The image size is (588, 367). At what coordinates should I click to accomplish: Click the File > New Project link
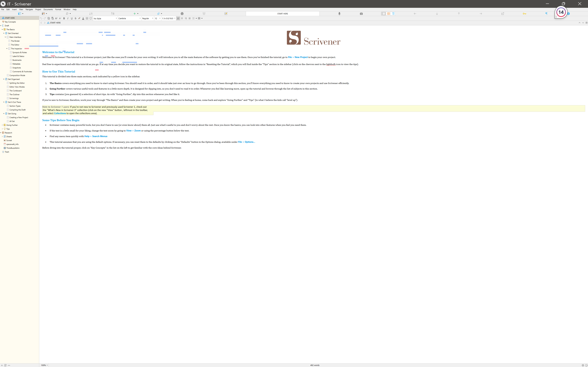298,57
